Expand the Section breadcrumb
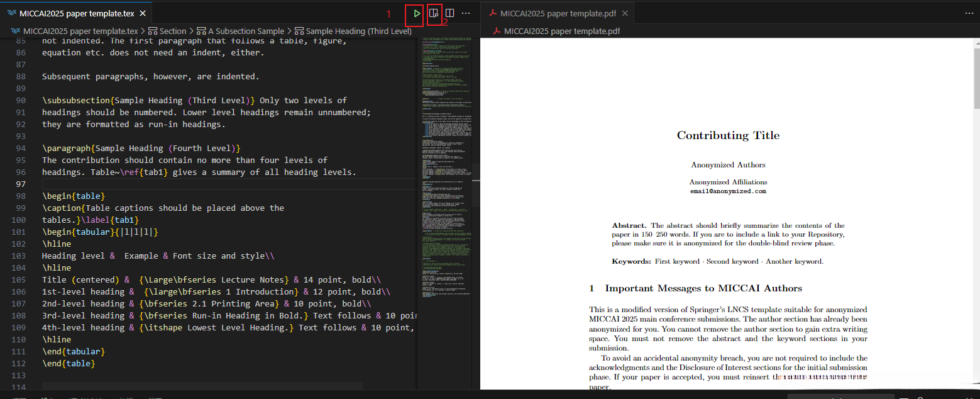 point(172,31)
